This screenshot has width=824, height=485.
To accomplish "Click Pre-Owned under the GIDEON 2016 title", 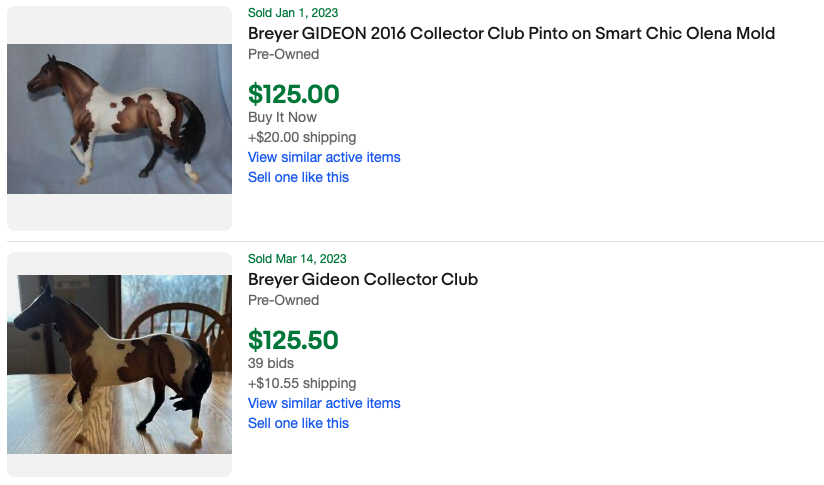I will [x=283, y=54].
